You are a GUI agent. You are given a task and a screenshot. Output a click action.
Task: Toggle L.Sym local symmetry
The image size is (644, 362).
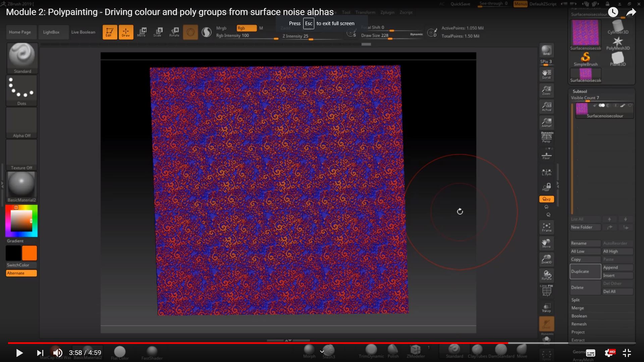tap(546, 172)
